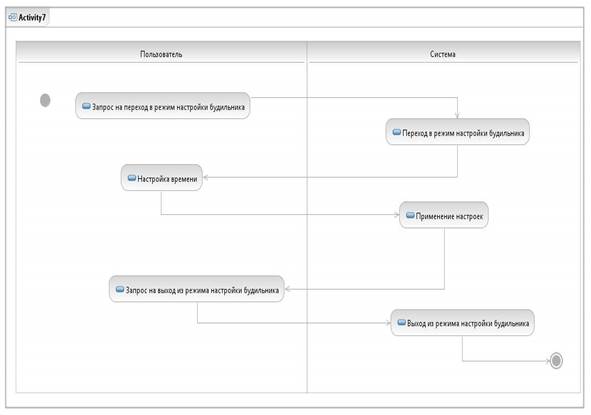Click icon of Переход в режим настройки будильника
591x415 pixels.
point(397,132)
